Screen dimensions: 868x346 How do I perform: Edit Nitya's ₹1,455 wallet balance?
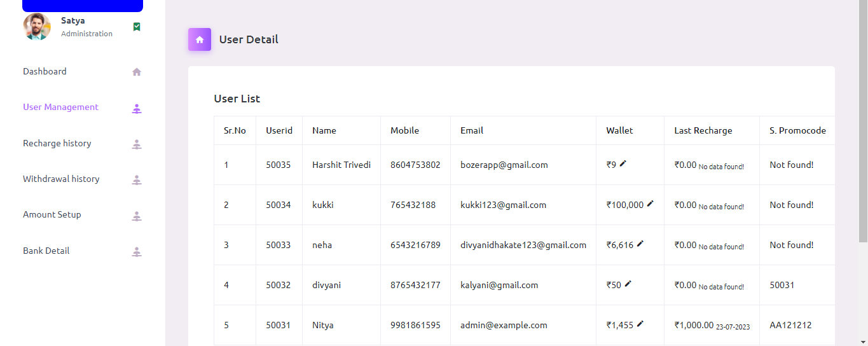click(640, 324)
